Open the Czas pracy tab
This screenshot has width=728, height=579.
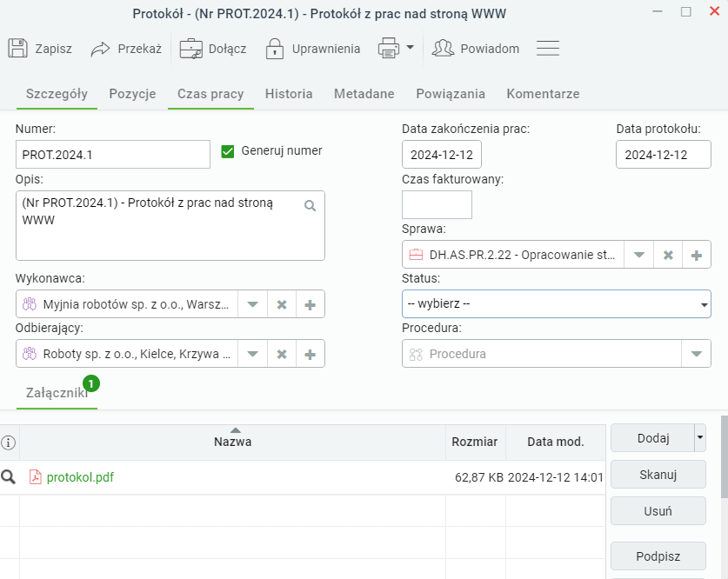[x=210, y=94]
